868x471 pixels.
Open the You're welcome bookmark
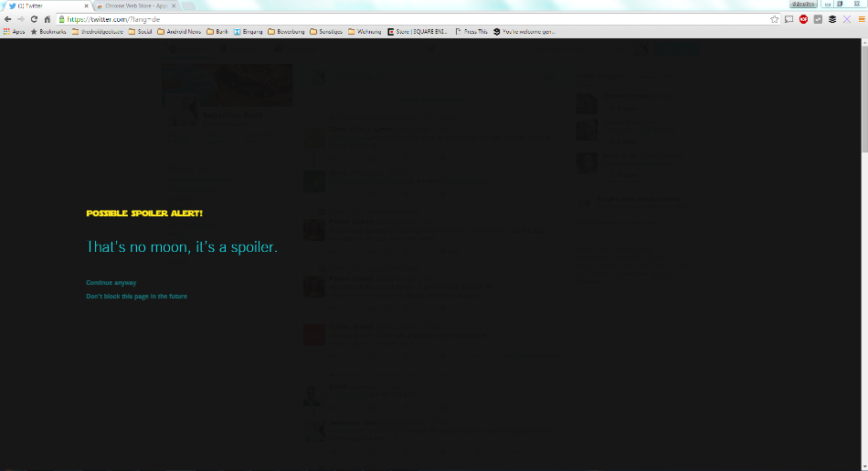(x=524, y=32)
